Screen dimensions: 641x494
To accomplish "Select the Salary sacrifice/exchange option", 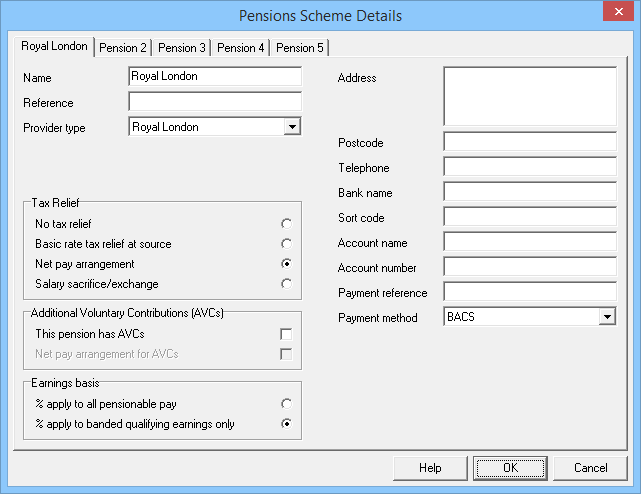I will point(287,284).
